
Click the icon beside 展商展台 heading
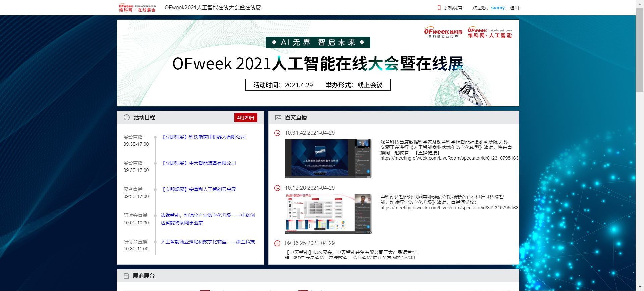126,276
